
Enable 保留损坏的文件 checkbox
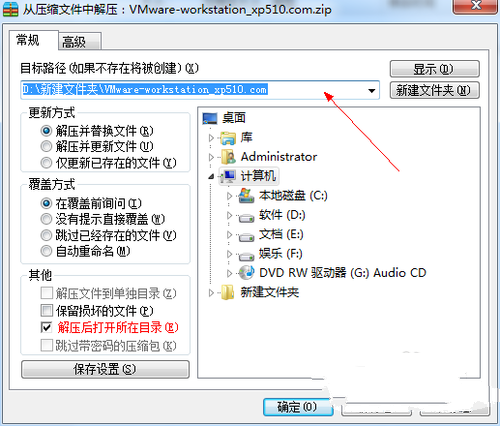point(46,310)
